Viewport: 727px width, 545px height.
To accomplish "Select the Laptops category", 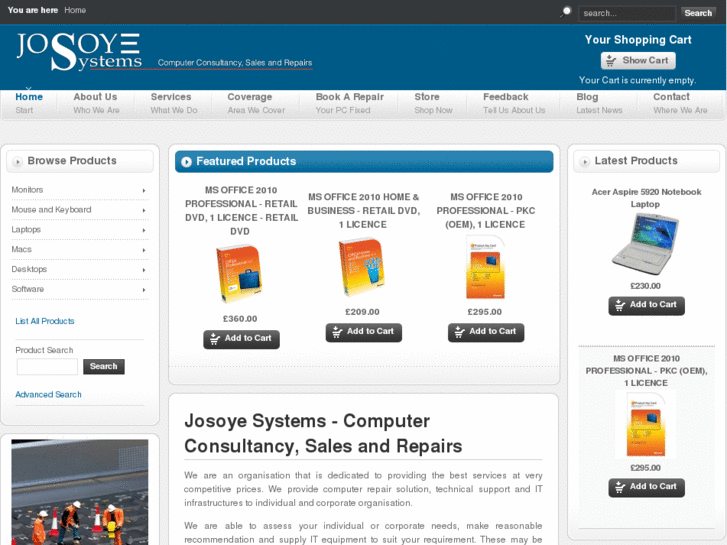I will 26,230.
